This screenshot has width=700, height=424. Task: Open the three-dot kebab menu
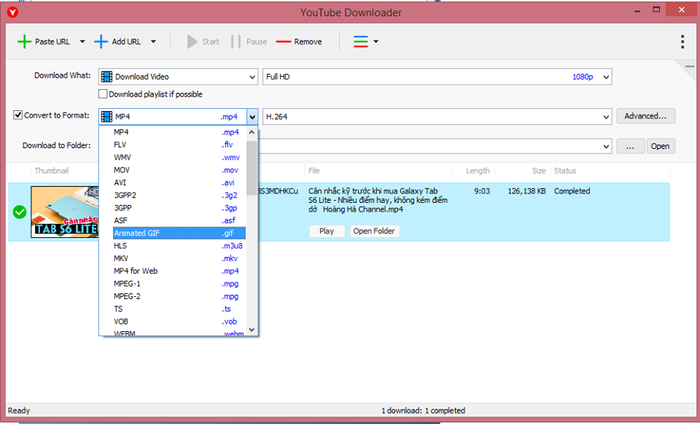pos(682,42)
